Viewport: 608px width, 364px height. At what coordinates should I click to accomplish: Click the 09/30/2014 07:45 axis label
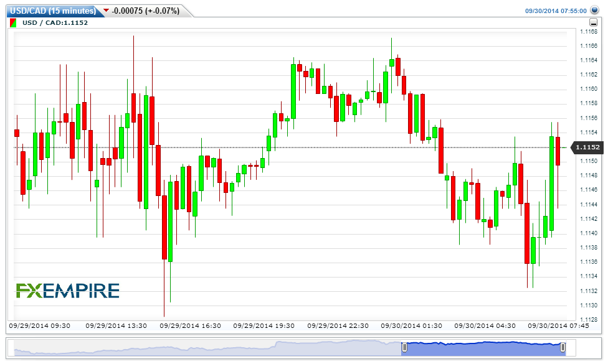(x=558, y=326)
